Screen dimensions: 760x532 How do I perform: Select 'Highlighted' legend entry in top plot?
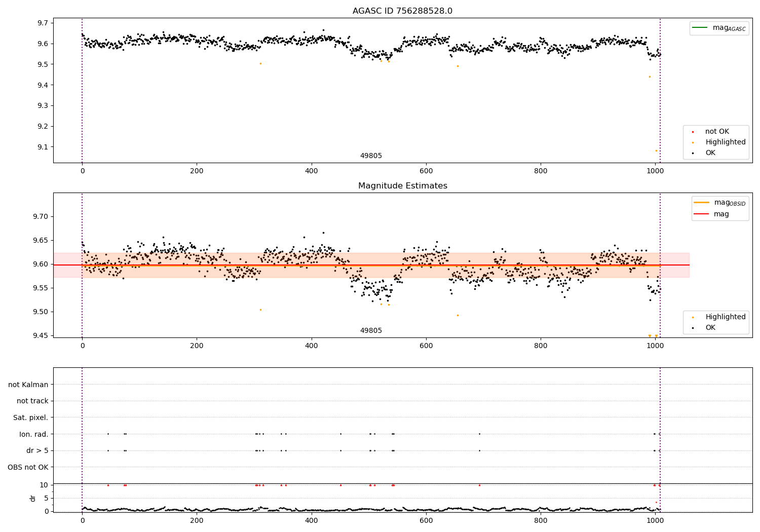(725, 142)
